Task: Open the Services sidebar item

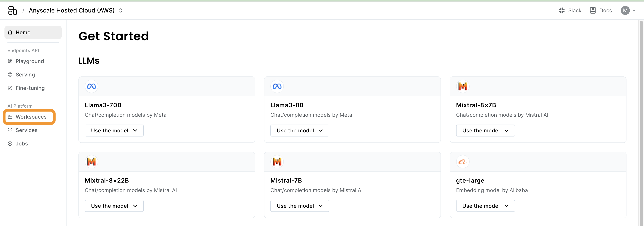Action: click(26, 130)
